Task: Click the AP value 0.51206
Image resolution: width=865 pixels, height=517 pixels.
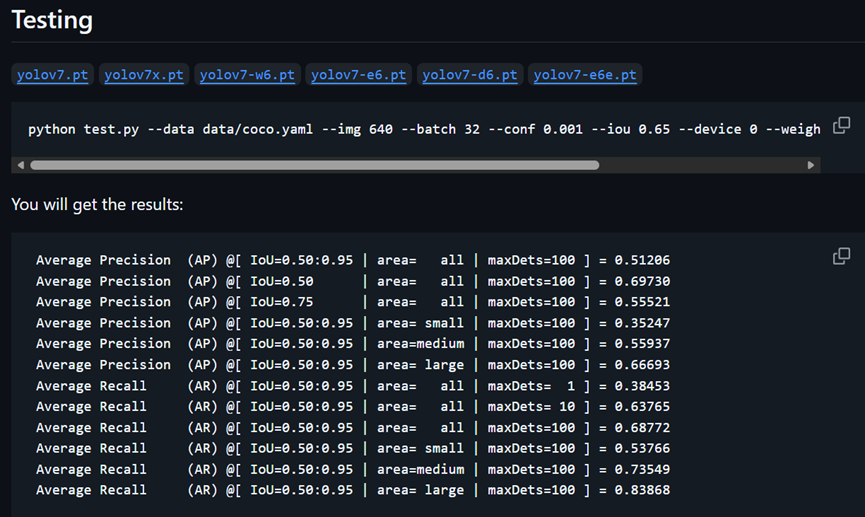Action: coord(642,260)
